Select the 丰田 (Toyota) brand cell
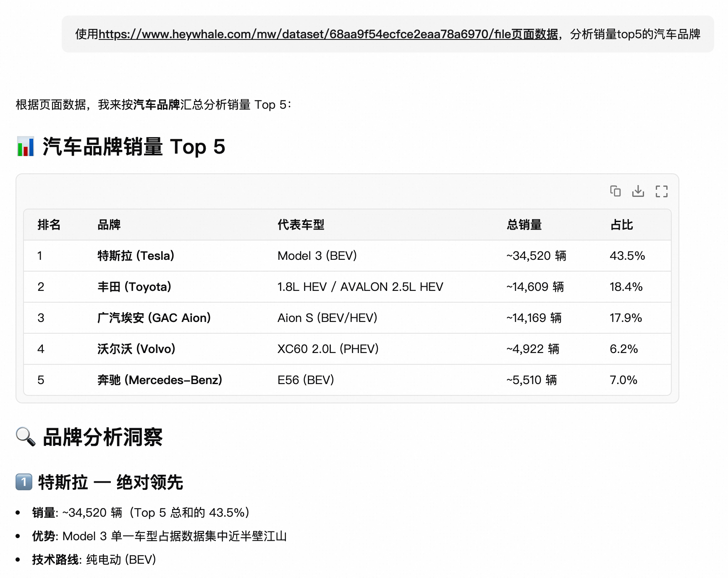Screen dimensions: 728x578 [x=134, y=287]
